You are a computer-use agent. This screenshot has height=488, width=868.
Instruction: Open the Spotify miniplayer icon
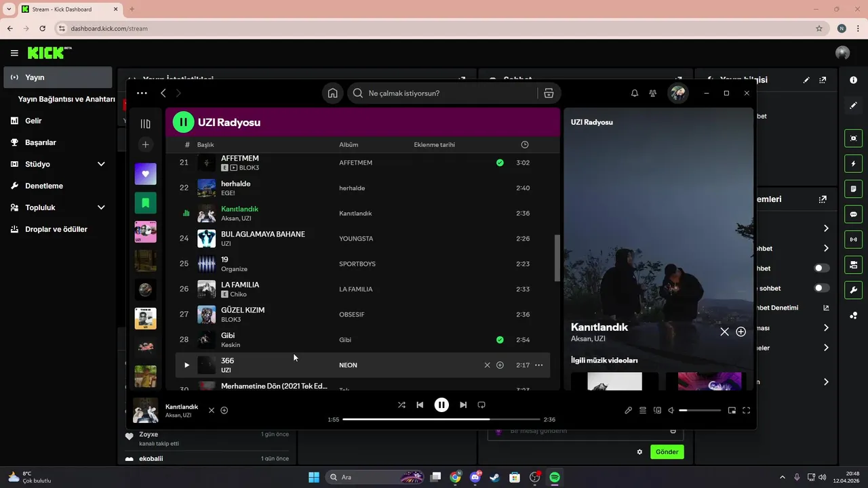pos(732,410)
